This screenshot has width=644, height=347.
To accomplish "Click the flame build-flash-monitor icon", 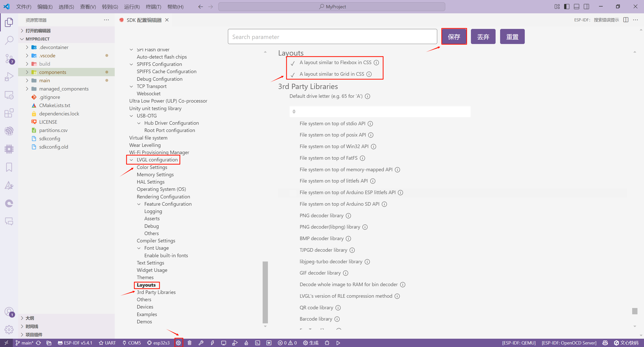I will click(x=246, y=343).
